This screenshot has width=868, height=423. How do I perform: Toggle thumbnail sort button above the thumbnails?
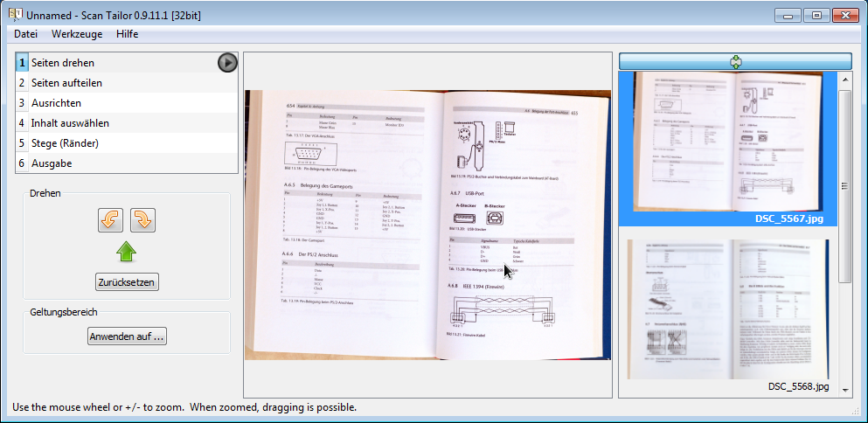pos(735,61)
